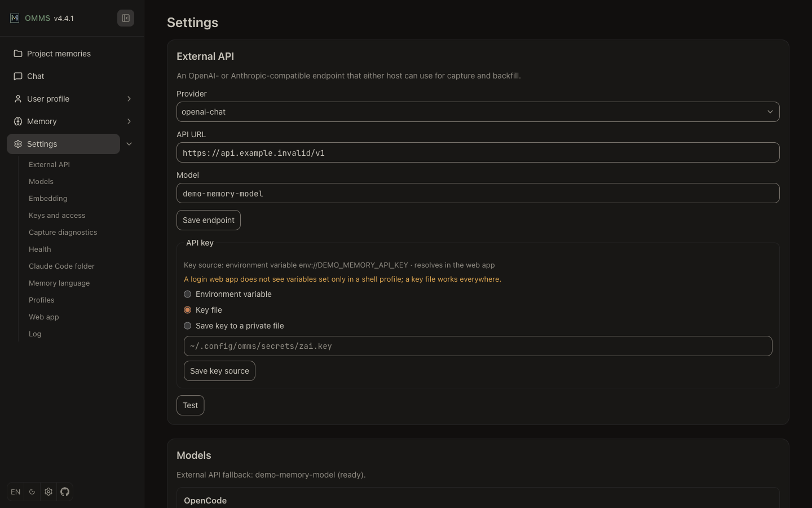This screenshot has height=508, width=812.
Task: Click the Save key source button
Action: 219,371
